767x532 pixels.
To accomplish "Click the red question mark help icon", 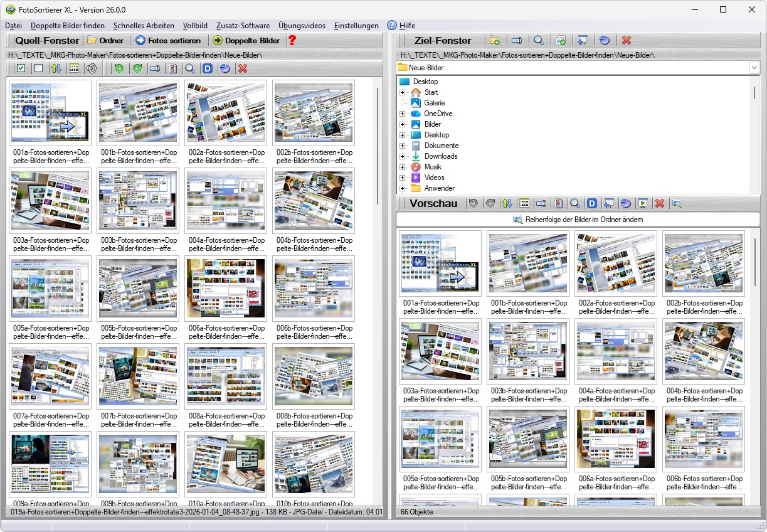I will click(292, 41).
